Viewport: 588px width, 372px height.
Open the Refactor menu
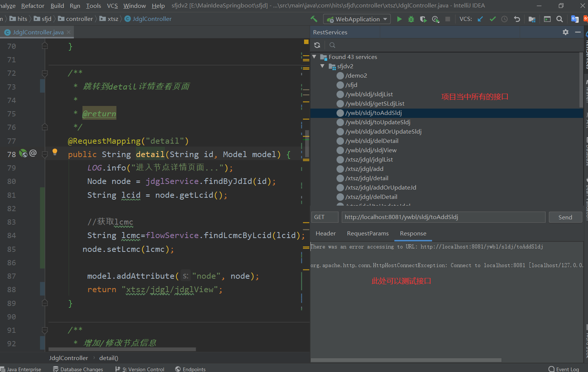point(33,6)
